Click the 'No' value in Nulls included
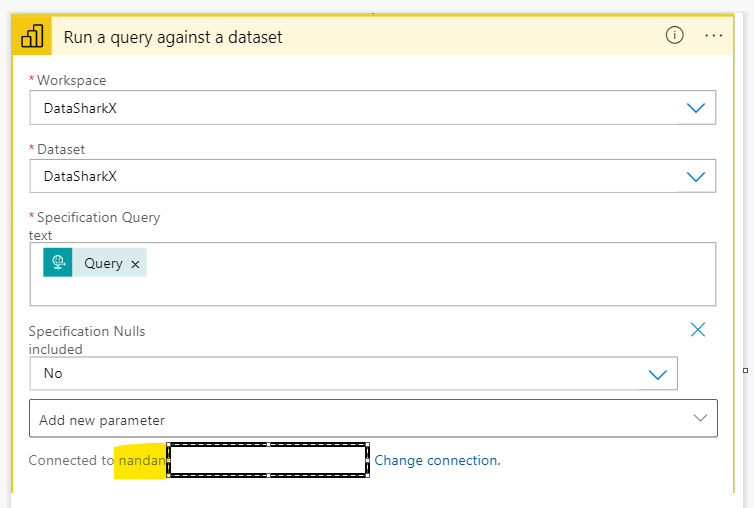 [x=53, y=373]
